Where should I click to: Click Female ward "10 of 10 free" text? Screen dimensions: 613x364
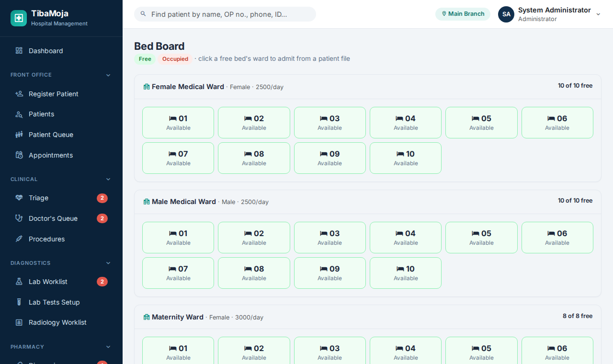(575, 86)
